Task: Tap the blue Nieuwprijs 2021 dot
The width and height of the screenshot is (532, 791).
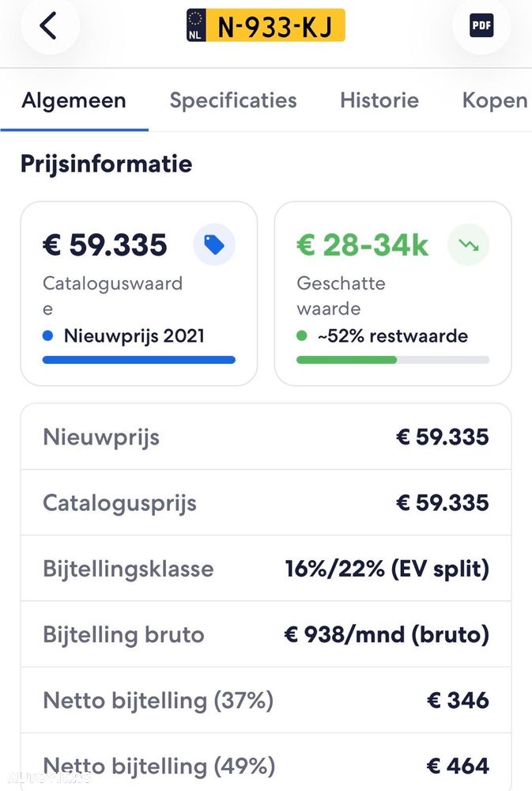Action: tap(48, 336)
